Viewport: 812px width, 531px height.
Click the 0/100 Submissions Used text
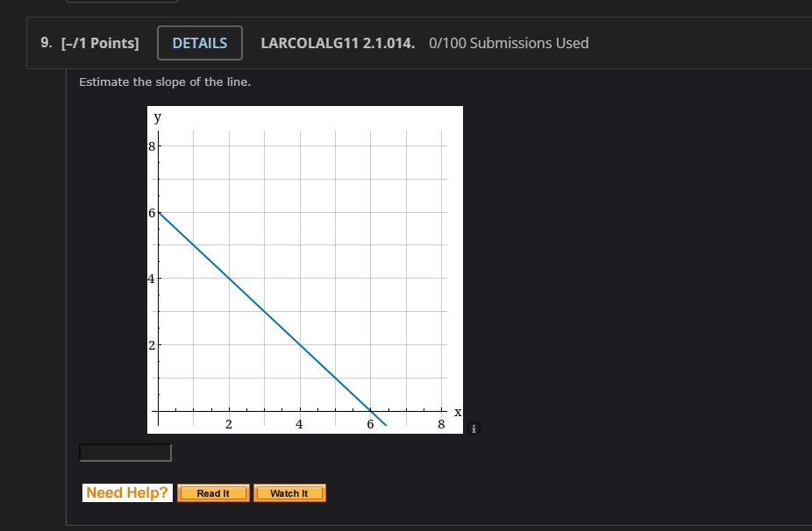click(509, 42)
